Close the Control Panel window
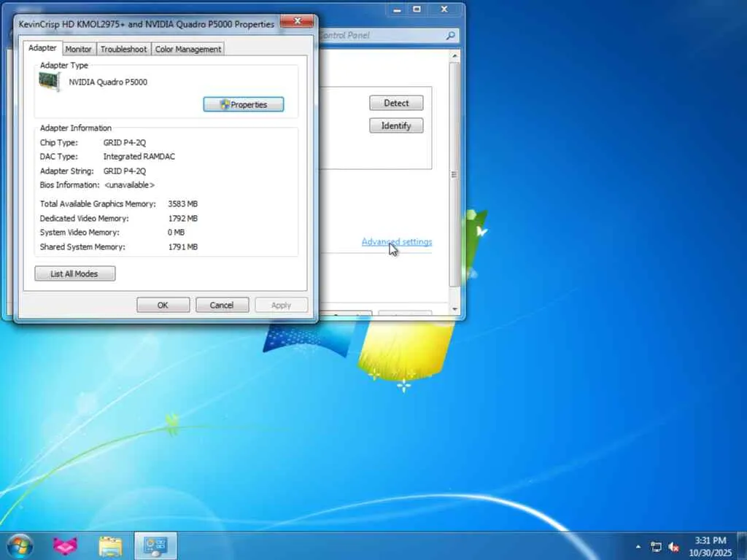 tap(444, 9)
